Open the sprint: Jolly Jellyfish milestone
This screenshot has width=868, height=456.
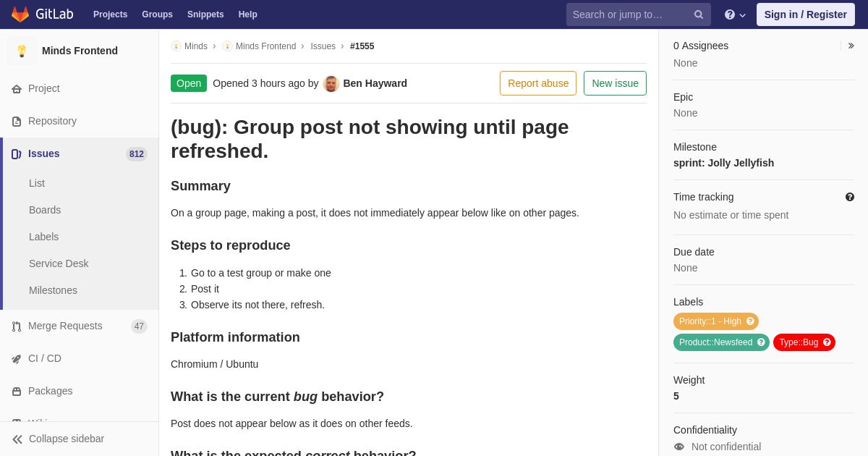pyautogui.click(x=723, y=163)
